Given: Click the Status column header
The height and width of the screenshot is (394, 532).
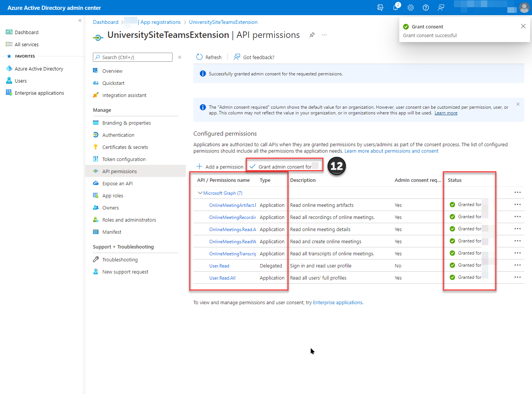Looking at the screenshot, I should (455, 180).
